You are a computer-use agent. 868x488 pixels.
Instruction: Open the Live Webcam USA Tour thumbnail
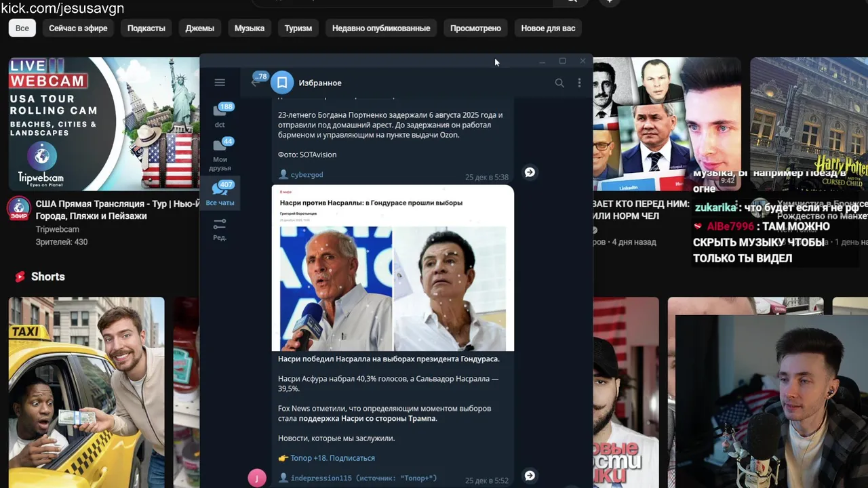pyautogui.click(x=104, y=123)
